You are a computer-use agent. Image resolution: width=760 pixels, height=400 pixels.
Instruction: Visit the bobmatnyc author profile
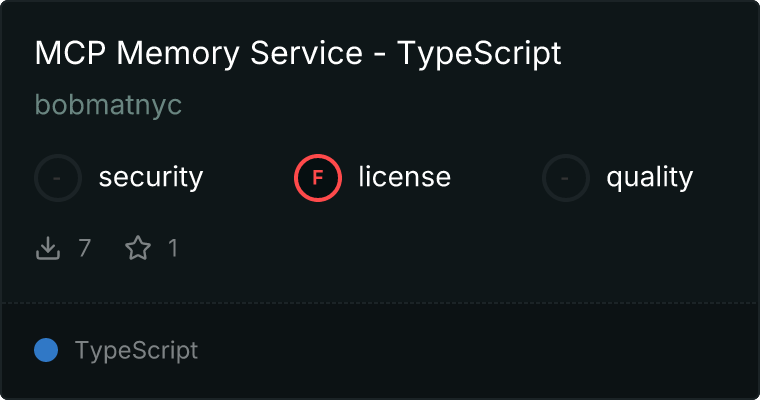108,105
